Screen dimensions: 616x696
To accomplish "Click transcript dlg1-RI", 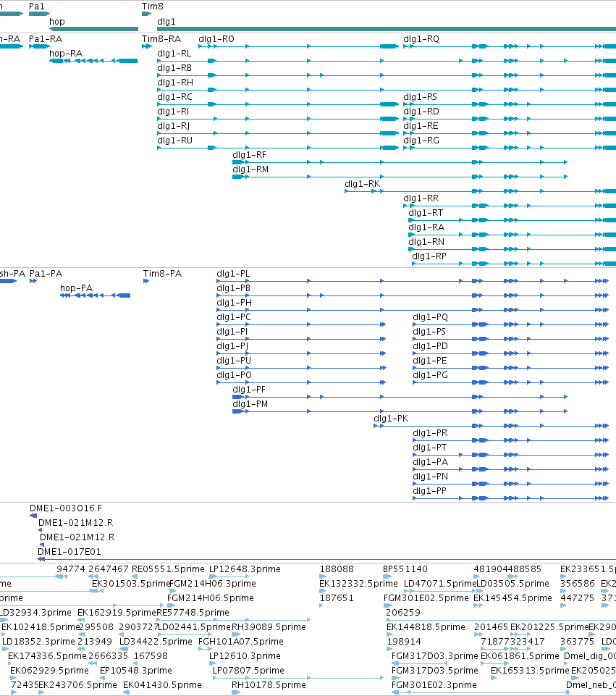I will pos(278,119).
